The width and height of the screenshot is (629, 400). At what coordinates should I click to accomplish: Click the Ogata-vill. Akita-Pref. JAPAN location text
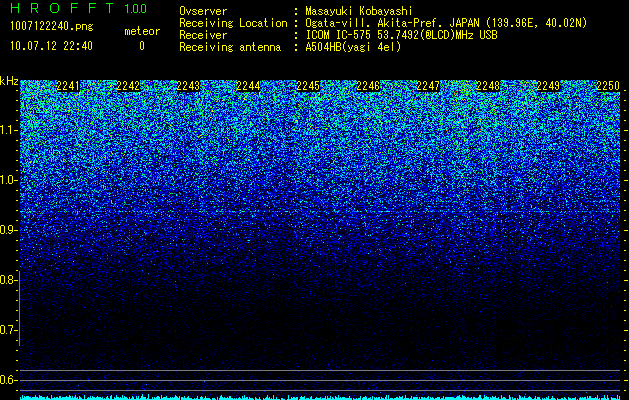click(446, 23)
